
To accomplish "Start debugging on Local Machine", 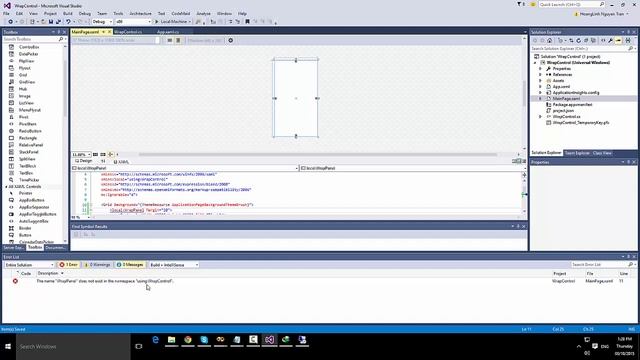I will click(173, 22).
